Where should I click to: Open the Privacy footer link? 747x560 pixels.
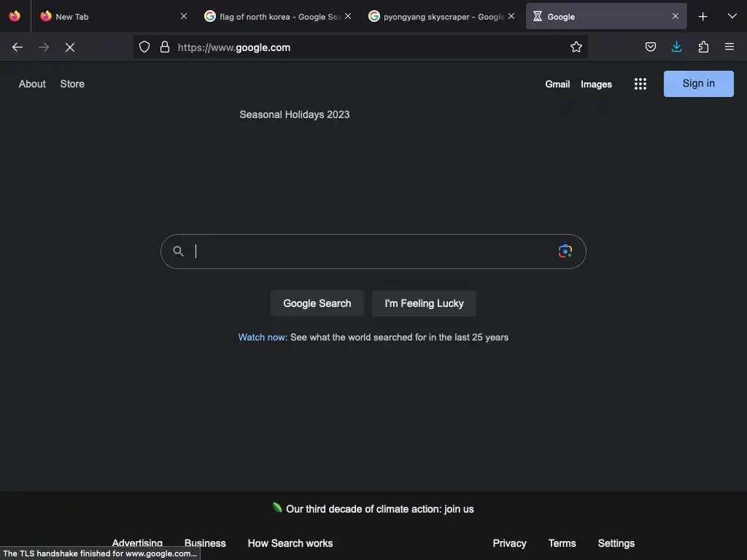click(x=509, y=542)
